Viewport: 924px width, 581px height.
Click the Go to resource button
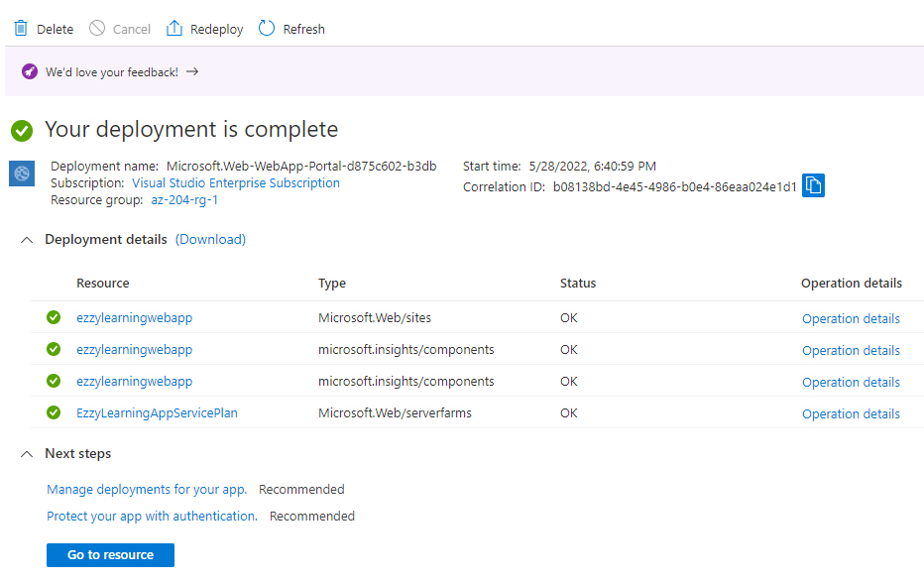[110, 555]
